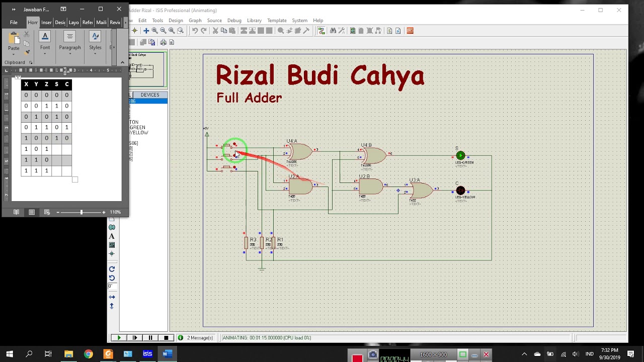644x362 pixels.
Task: Pause the running simulation
Action: point(150,338)
